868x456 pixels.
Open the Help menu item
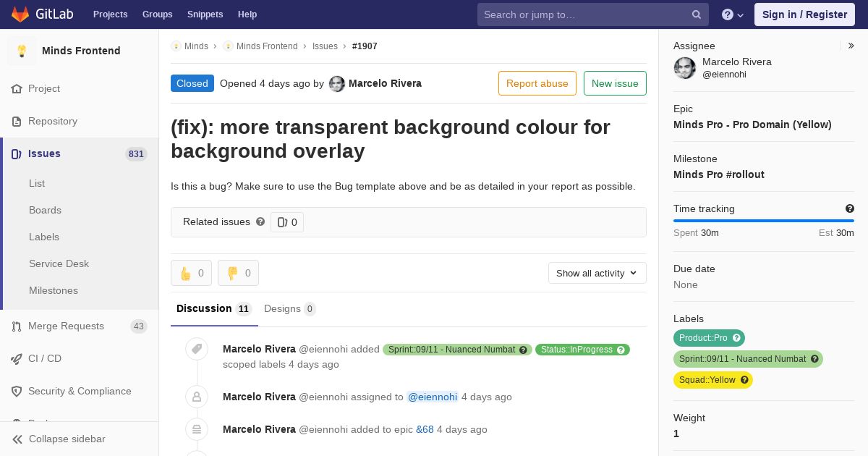coord(247,14)
